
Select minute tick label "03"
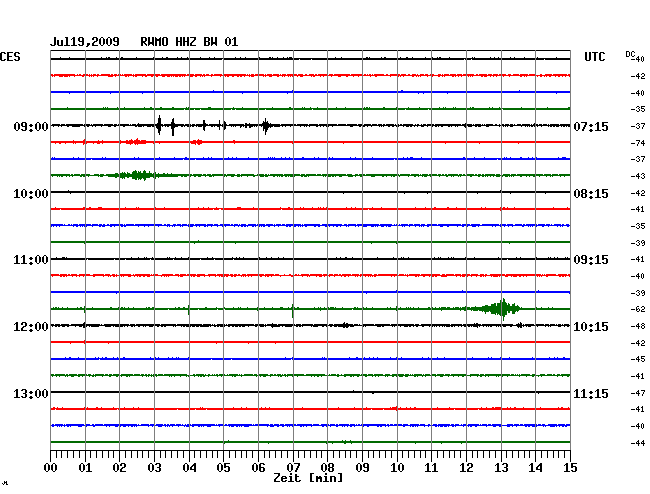click(154, 468)
